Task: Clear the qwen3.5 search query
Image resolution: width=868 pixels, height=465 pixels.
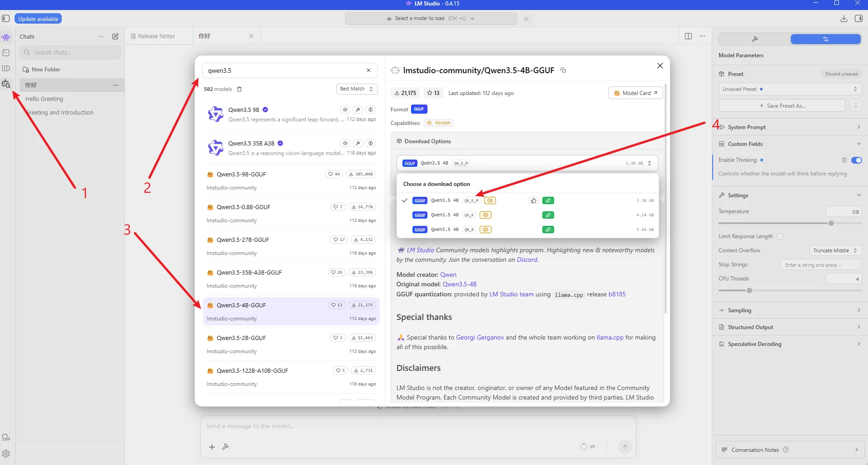Action: click(368, 70)
